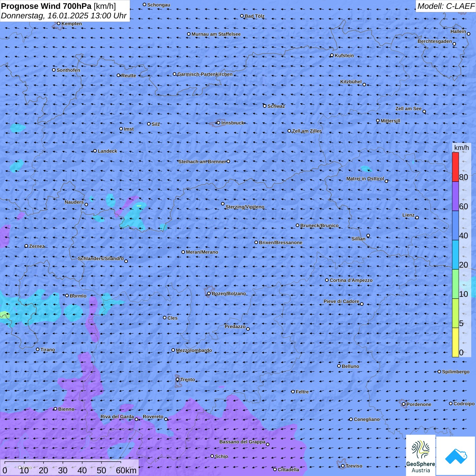
Task: Click the 'Prognose Wind 700hPa [km/h]' title
Action: pyautogui.click(x=58, y=6)
